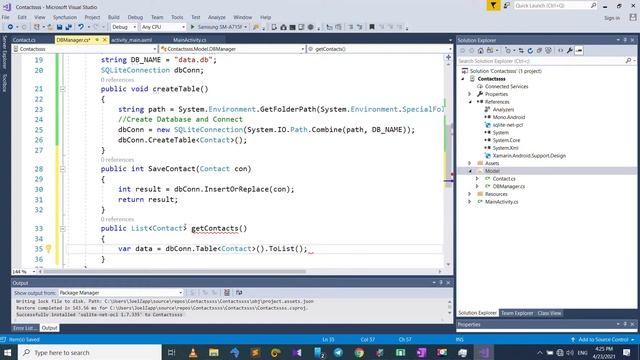Switch to Class View tab

(x=549, y=313)
